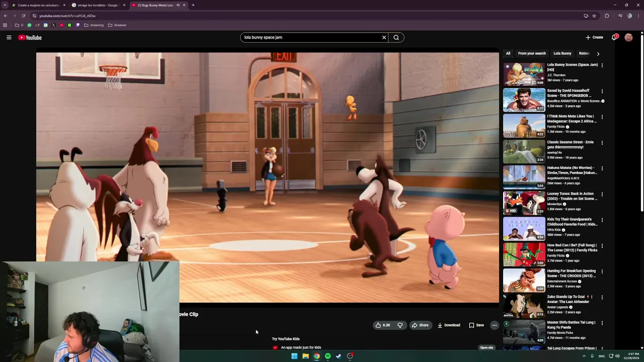Like the video with the thumbs-up button

(382, 325)
